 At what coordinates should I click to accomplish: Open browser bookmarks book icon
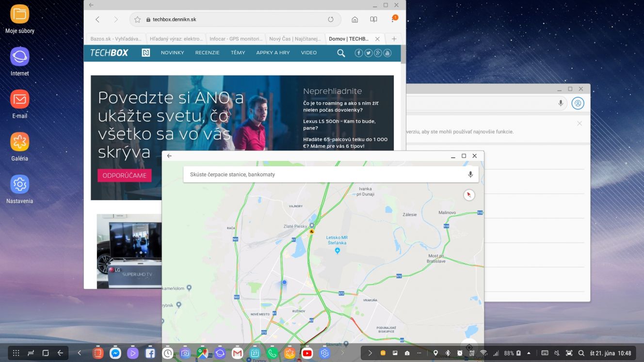click(373, 19)
